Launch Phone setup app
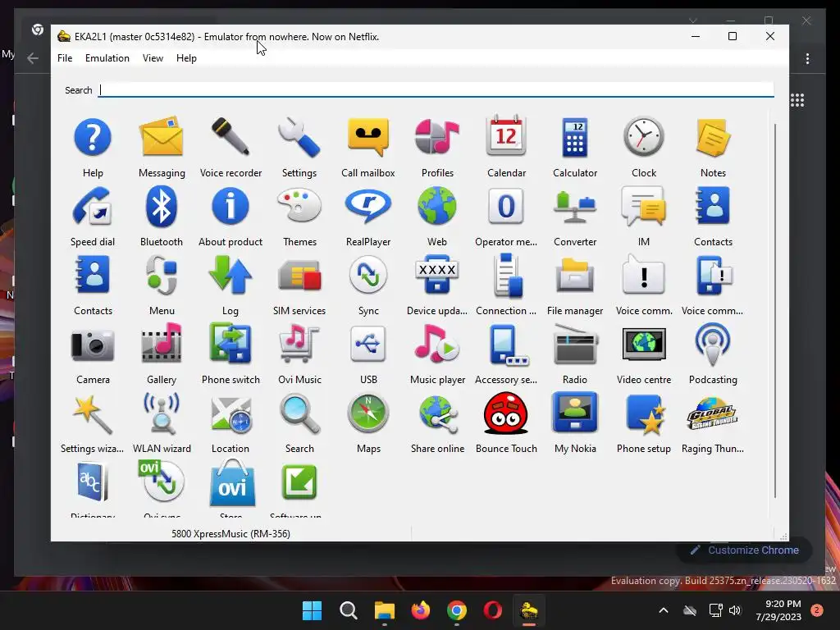Viewport: 840px width, 630px height. pyautogui.click(x=644, y=414)
